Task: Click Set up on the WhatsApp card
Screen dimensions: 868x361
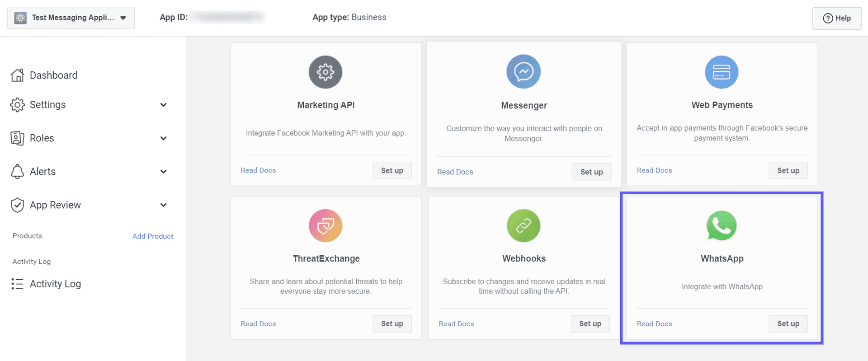Action: [x=788, y=323]
